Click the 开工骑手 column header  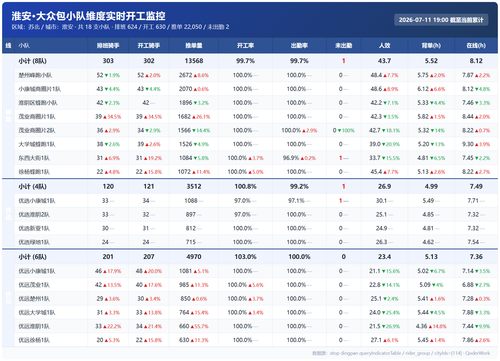click(x=149, y=46)
